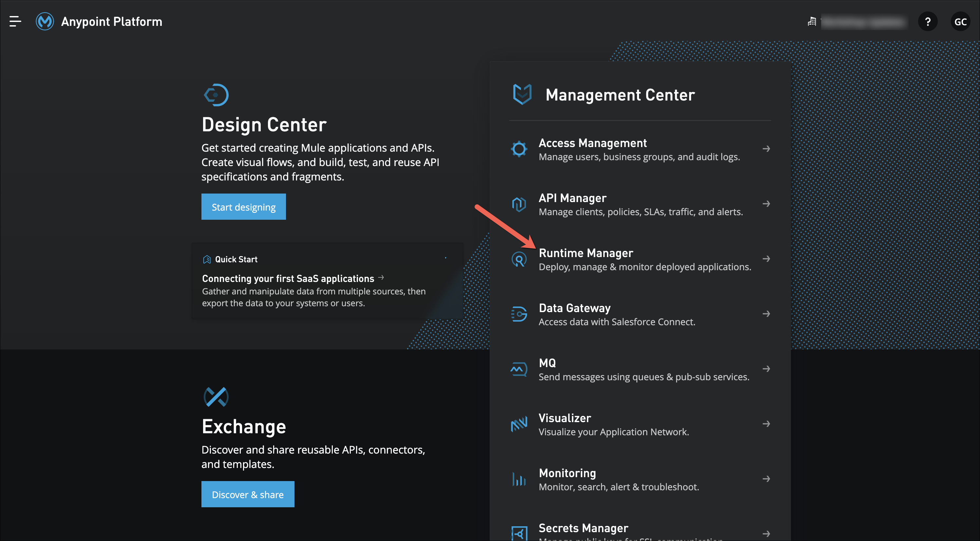Screen dimensions: 980x541
Task: Click the Quick Start label
Action: pyautogui.click(x=236, y=259)
